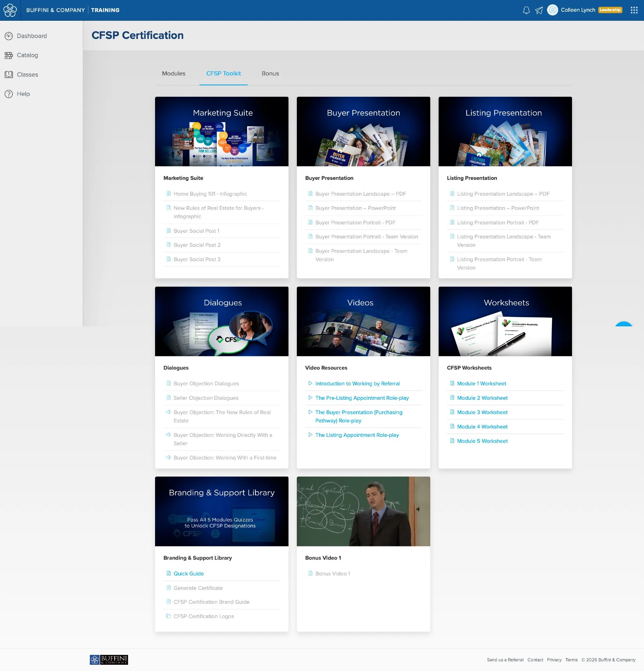Click document icon beside Bonus Video 1 item

[x=310, y=573]
